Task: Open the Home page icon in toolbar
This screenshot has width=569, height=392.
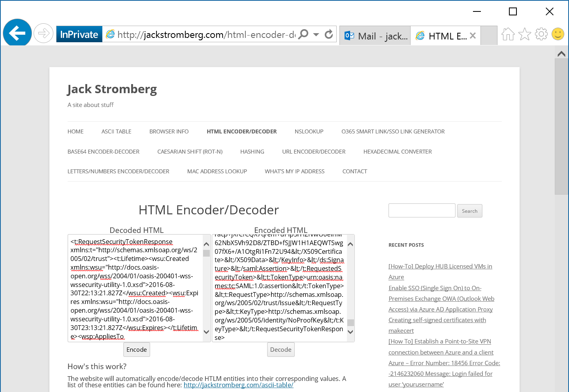Action: pos(508,34)
